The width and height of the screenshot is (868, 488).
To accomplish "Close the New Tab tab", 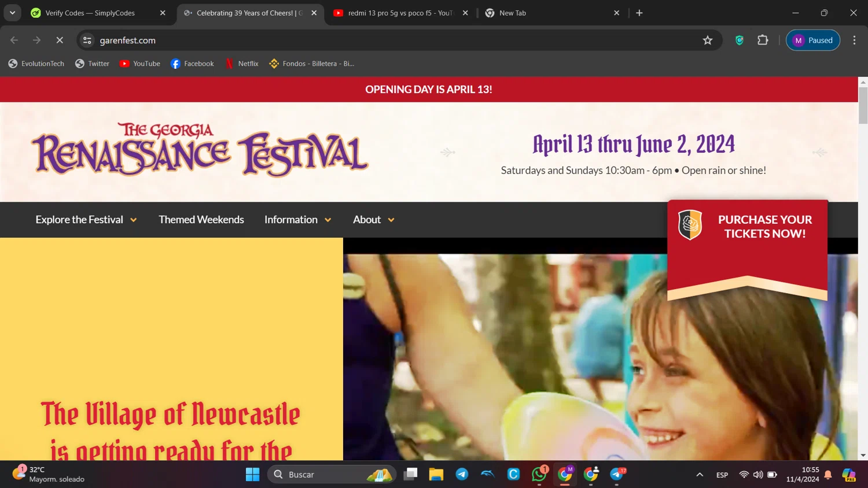I will pyautogui.click(x=617, y=13).
